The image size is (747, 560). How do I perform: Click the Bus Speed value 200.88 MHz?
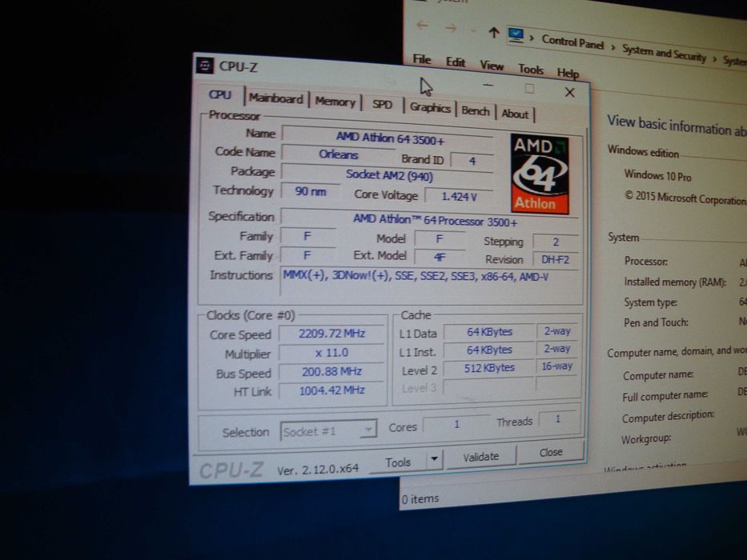coord(331,371)
